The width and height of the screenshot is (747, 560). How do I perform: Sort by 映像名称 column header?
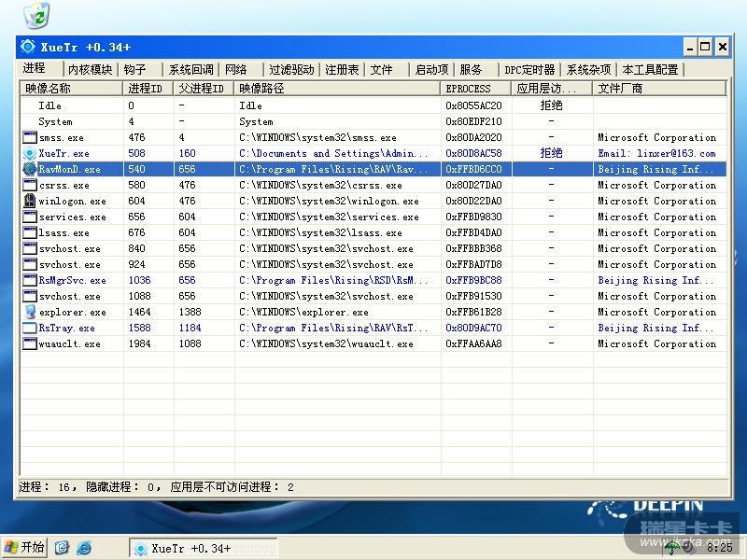(x=72, y=88)
